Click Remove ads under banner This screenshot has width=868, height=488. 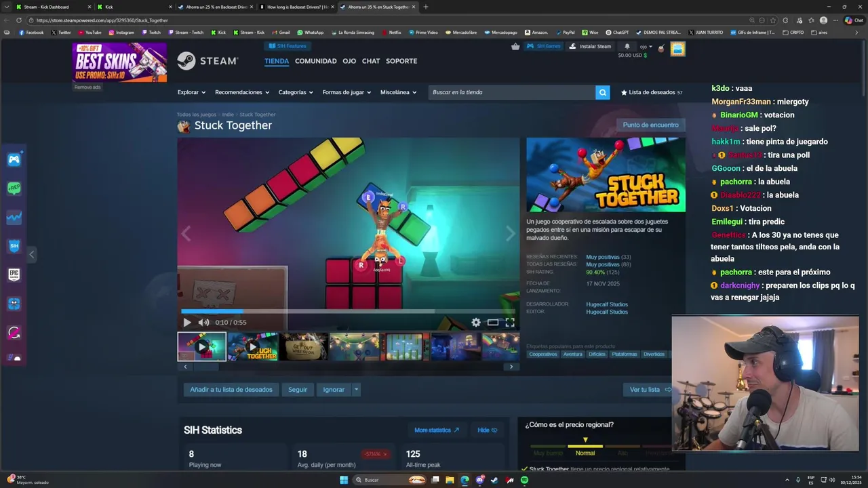87,87
